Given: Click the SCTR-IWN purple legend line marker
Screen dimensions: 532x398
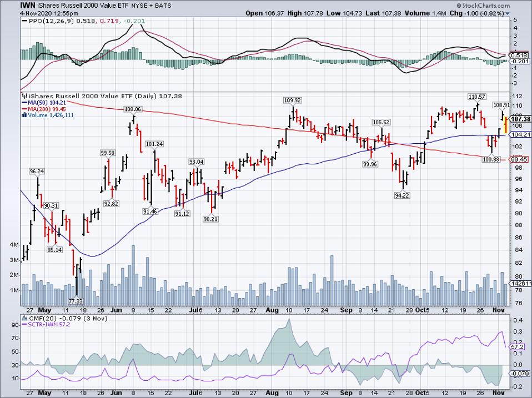Looking at the screenshot, I should pos(24,323).
